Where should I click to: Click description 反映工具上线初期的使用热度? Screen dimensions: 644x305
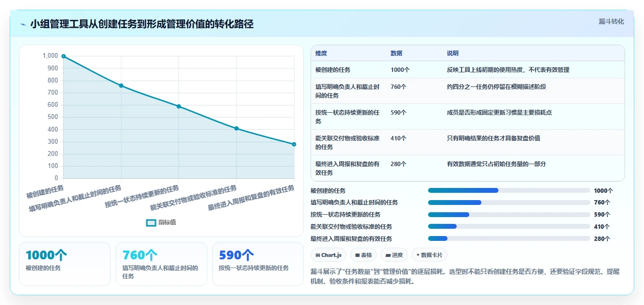pos(508,70)
